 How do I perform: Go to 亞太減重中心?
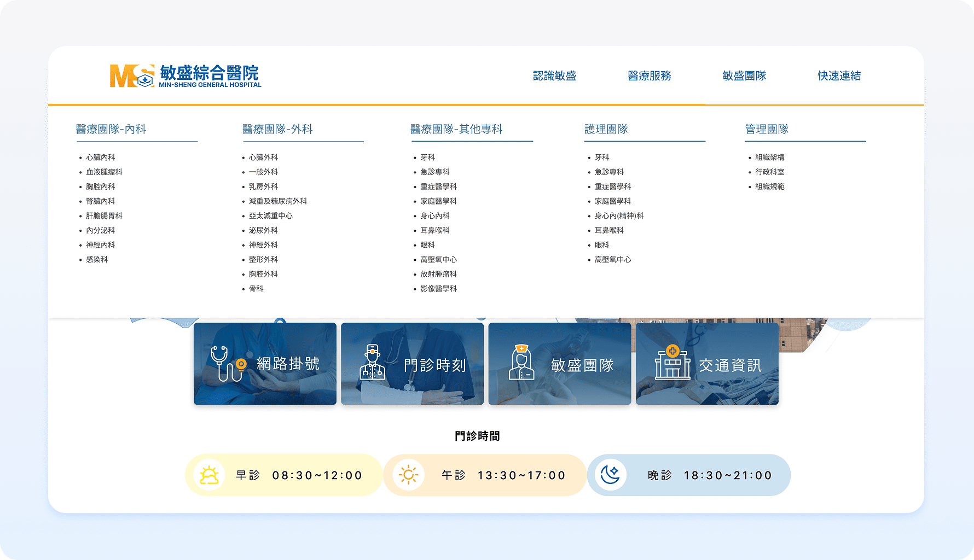pyautogui.click(x=271, y=215)
